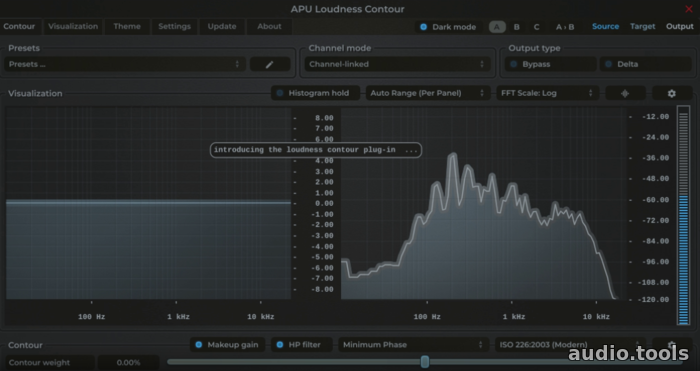Show the Output signal view
Screen dimensions: 700x371
pyautogui.click(x=679, y=26)
